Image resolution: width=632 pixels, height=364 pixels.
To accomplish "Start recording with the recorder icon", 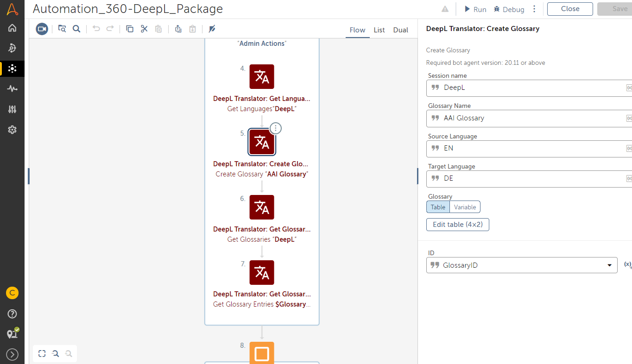I will pos(42,29).
